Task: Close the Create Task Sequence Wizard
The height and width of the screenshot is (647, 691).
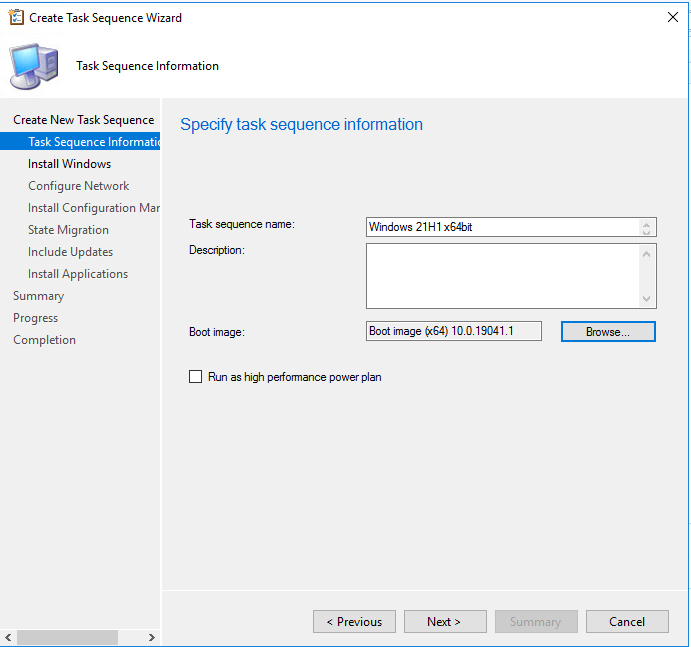Action: coord(672,17)
